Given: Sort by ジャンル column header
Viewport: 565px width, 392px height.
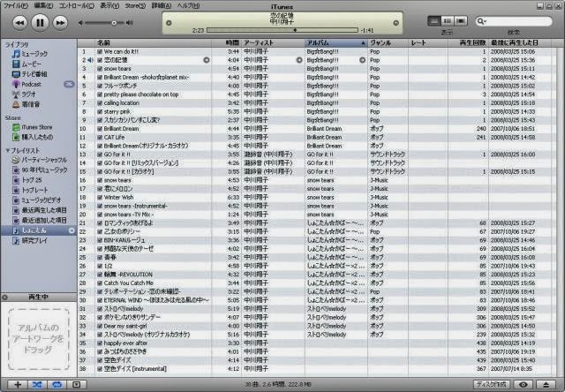Looking at the screenshot, I should point(388,43).
